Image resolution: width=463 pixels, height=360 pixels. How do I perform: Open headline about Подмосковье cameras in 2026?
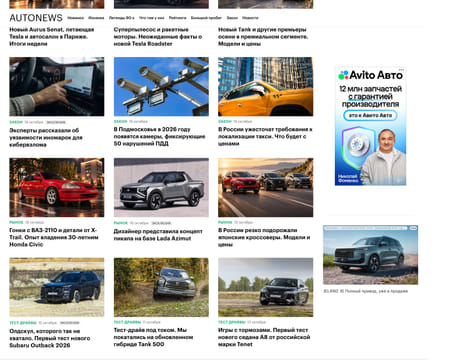pos(159,136)
